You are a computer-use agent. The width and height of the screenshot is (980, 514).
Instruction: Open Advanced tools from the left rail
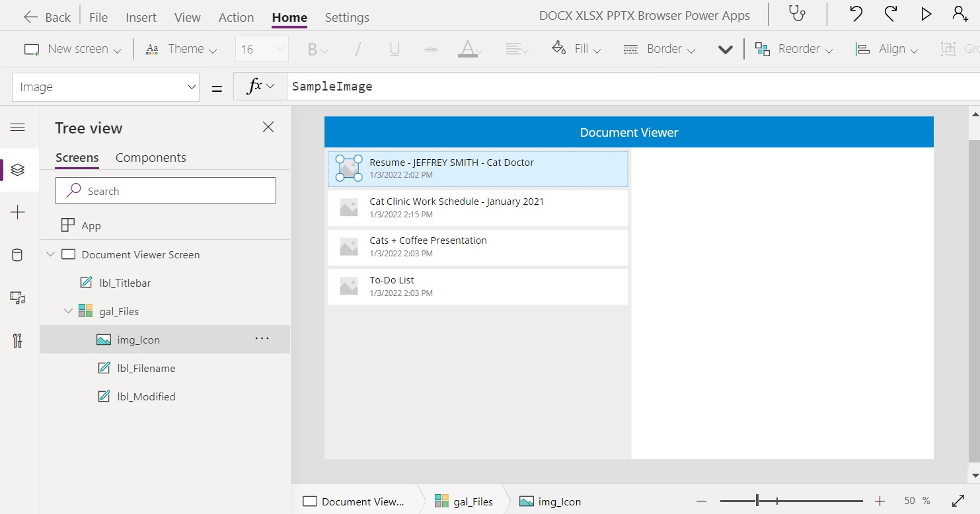pyautogui.click(x=19, y=341)
